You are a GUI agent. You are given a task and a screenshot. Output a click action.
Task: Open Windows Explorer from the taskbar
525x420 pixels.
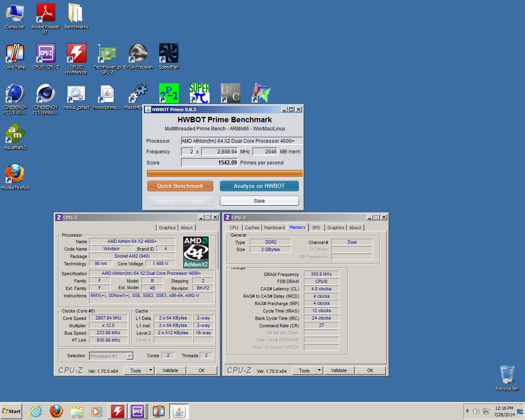click(76, 411)
